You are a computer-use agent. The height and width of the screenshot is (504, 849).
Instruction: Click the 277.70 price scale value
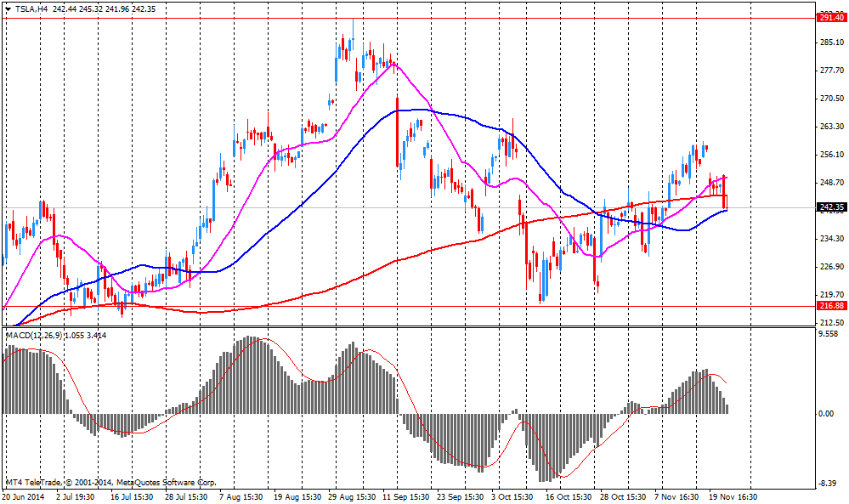tap(832, 71)
